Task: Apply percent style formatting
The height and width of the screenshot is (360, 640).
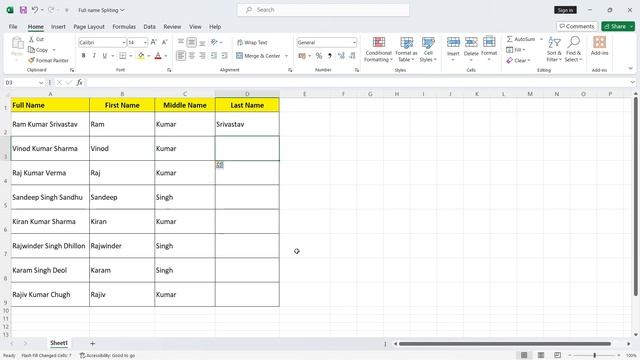Action: point(319,56)
